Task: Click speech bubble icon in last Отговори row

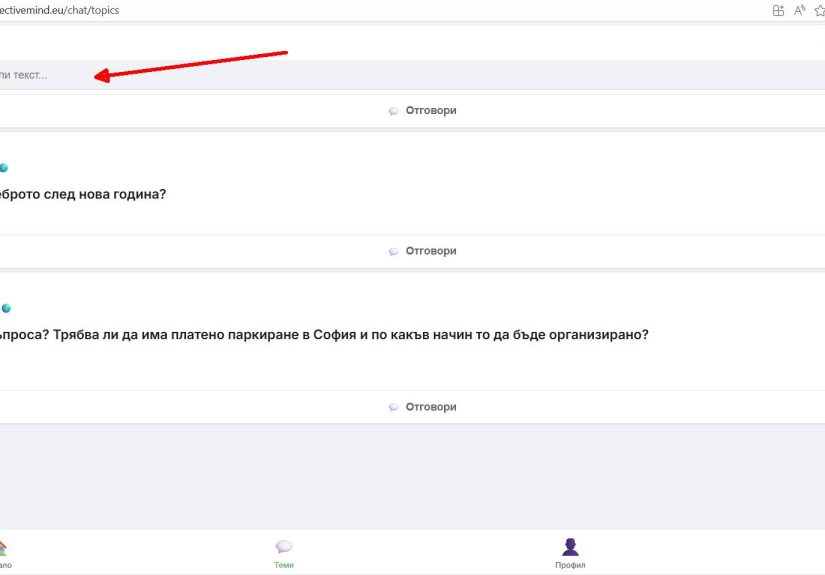Action: point(394,408)
